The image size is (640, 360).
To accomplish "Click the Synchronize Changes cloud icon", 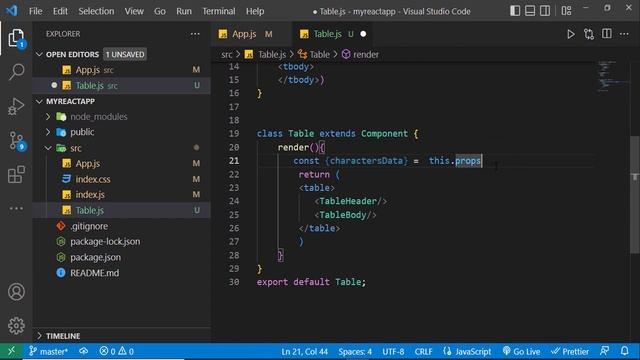I will (x=84, y=351).
